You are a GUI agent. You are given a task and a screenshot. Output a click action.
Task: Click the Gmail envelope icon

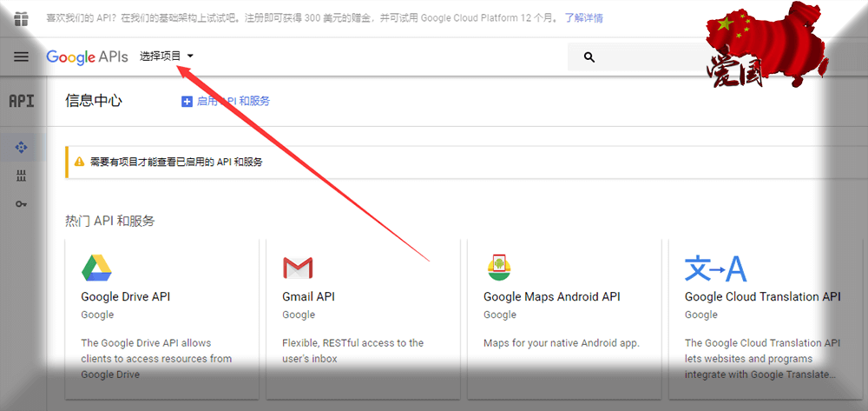coord(298,268)
